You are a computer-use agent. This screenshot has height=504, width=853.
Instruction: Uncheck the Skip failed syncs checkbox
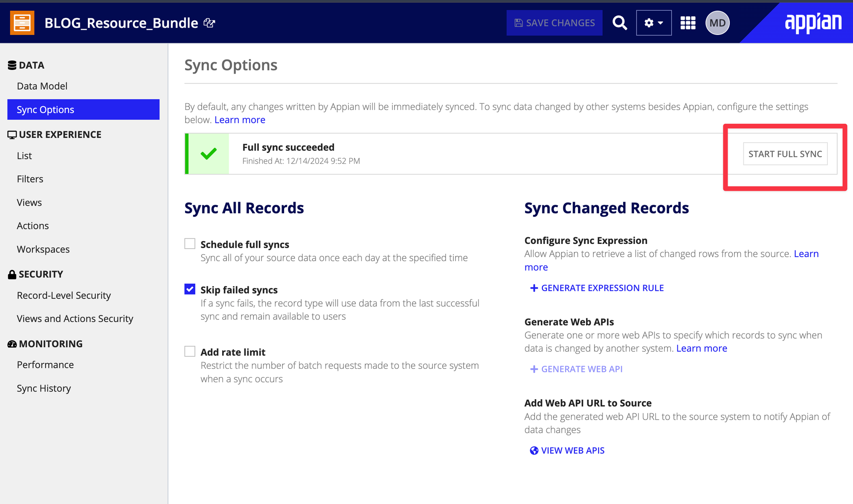point(190,289)
